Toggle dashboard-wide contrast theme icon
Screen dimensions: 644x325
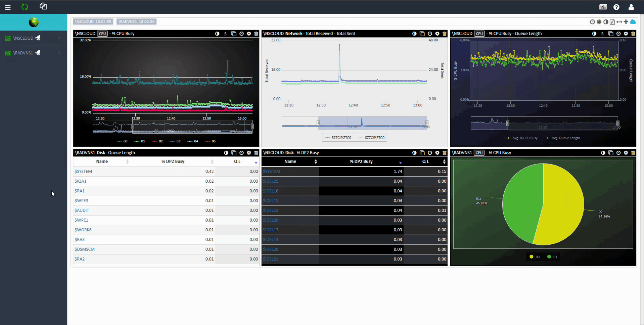click(x=606, y=22)
